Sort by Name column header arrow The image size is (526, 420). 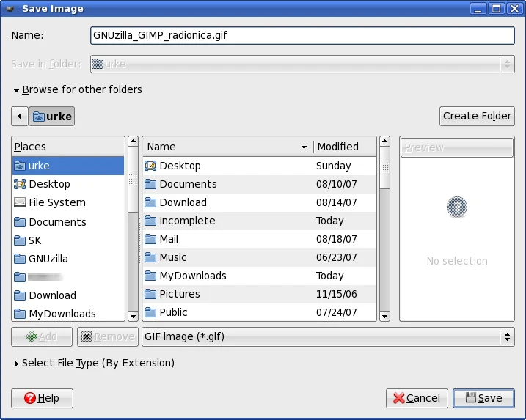pos(304,147)
